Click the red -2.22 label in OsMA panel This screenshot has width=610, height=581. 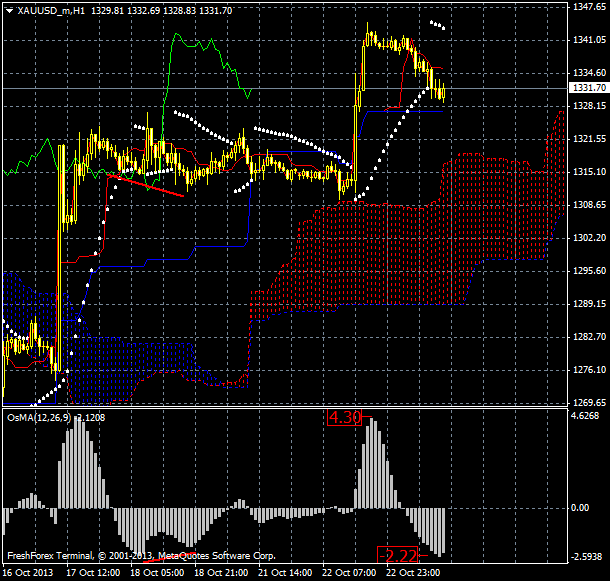397,554
